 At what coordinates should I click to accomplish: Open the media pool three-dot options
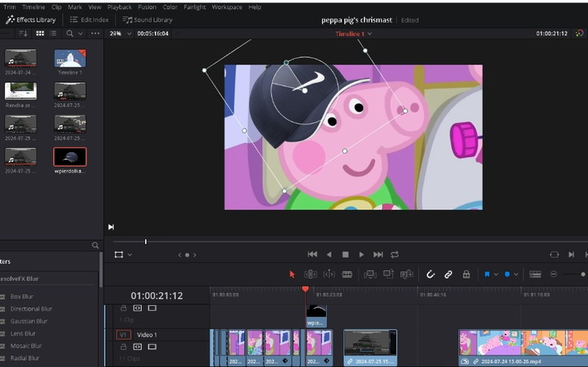point(95,33)
